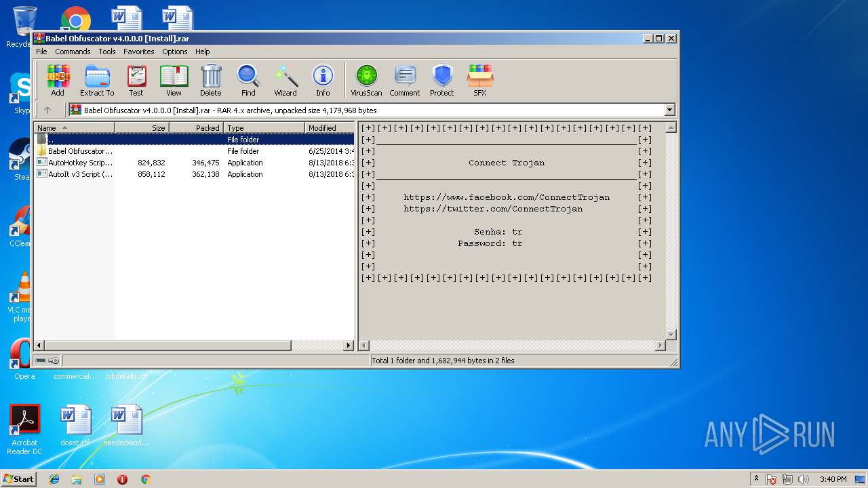Click the 824,832 size value
Screen dimensions: 868x488
pos(151,163)
